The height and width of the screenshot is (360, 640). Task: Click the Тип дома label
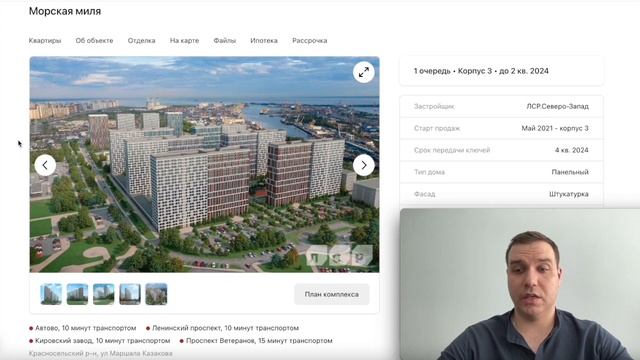point(429,172)
